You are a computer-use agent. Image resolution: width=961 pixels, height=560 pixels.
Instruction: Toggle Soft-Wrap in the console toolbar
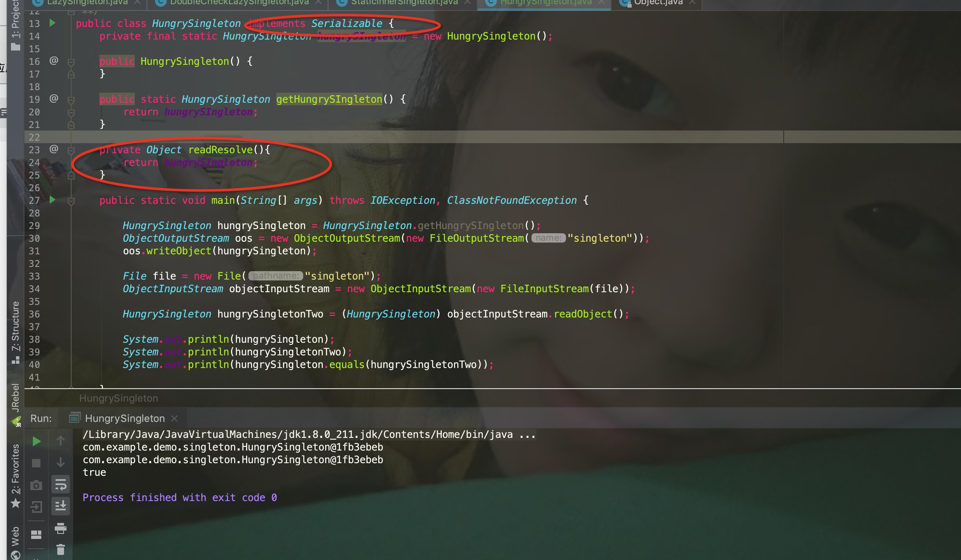[61, 485]
